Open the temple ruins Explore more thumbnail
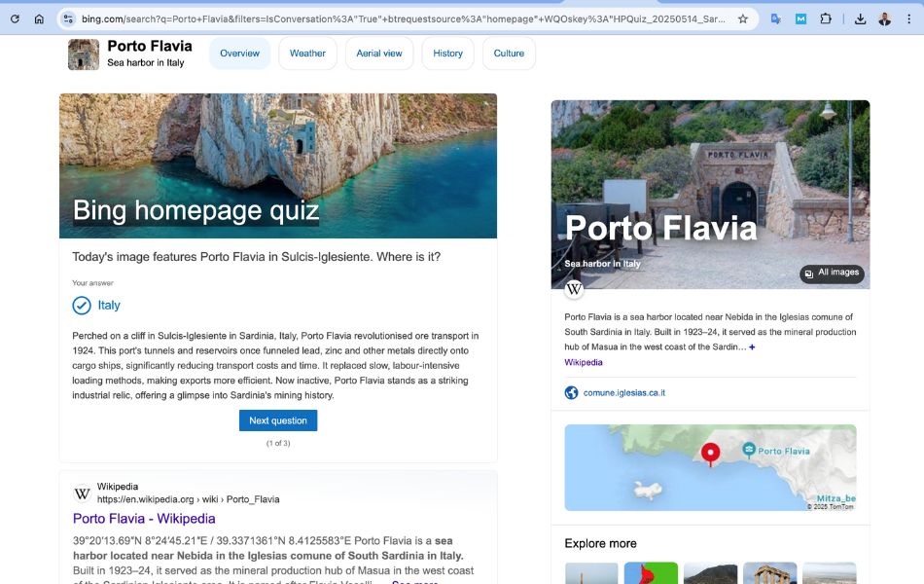924x584 pixels. (x=769, y=572)
